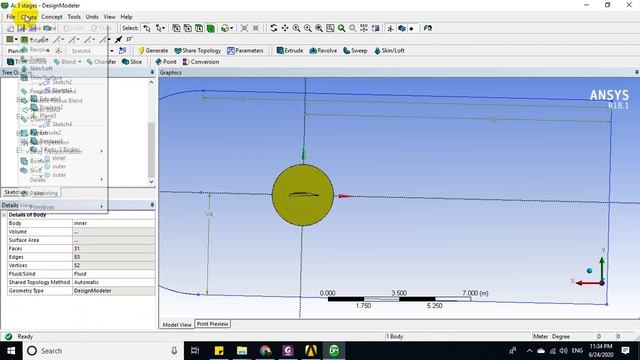Switch to the Model View tab
Image resolution: width=640 pixels, height=360 pixels.
pos(177,324)
